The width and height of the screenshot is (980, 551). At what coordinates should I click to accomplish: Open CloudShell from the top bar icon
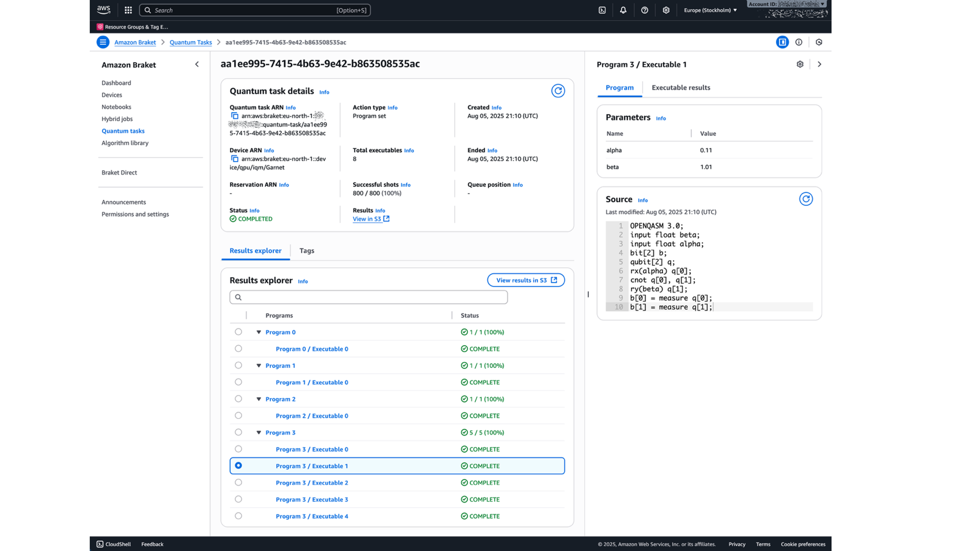click(602, 10)
